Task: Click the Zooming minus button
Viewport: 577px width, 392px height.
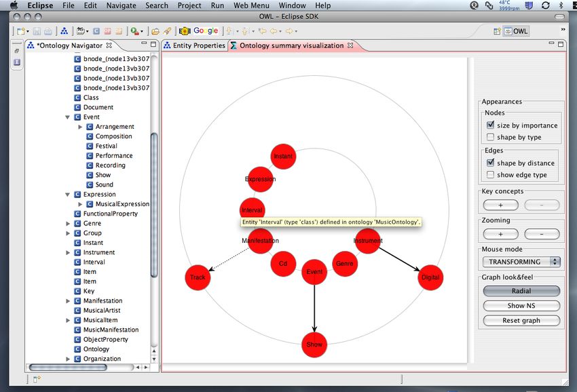Action: tap(542, 234)
